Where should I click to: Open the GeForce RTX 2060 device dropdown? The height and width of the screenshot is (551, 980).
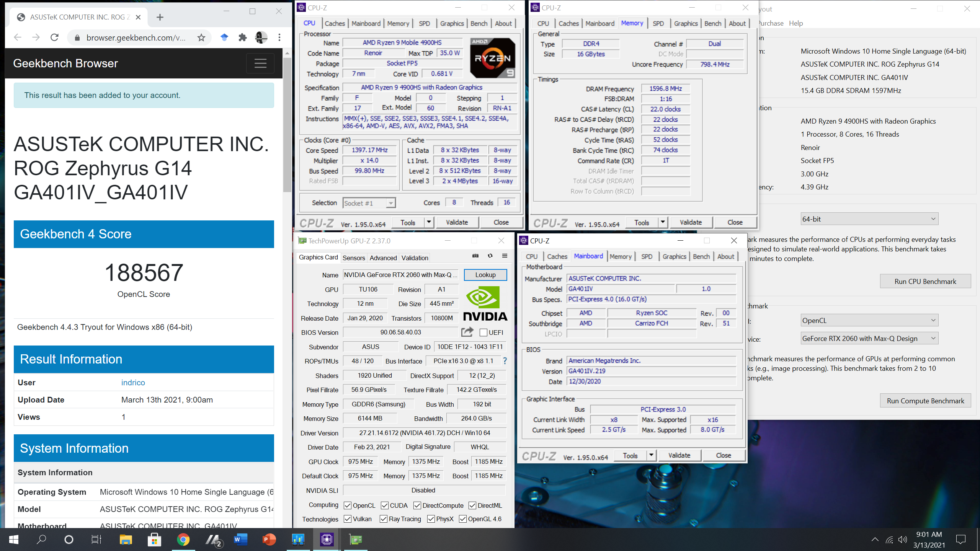tap(869, 338)
